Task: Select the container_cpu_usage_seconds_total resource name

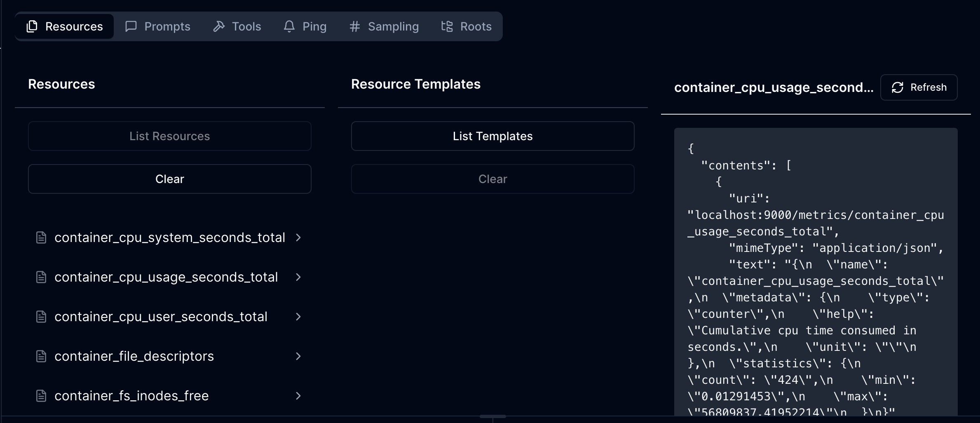Action: pyautogui.click(x=166, y=277)
